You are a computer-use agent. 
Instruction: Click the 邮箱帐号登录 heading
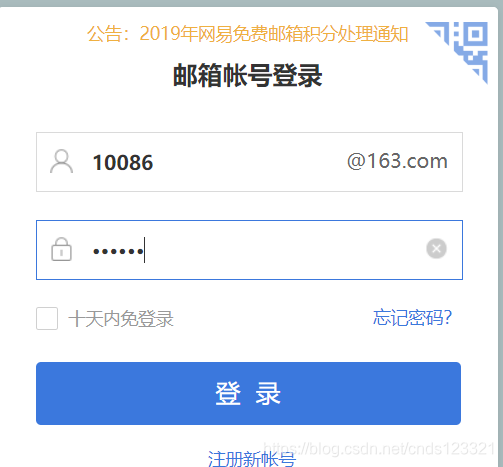(248, 76)
